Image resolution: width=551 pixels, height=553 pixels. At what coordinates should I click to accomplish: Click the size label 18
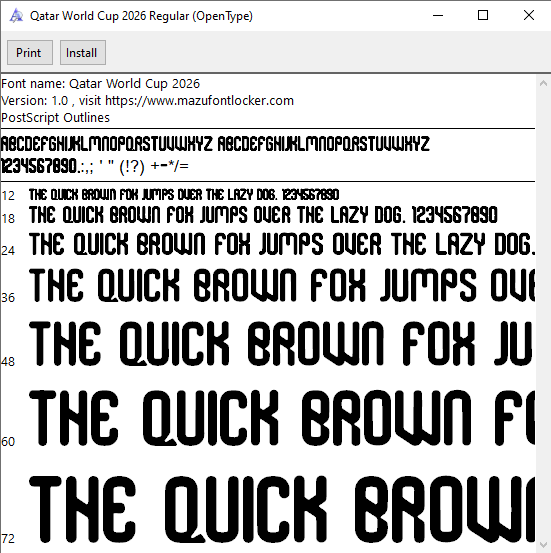click(x=8, y=219)
